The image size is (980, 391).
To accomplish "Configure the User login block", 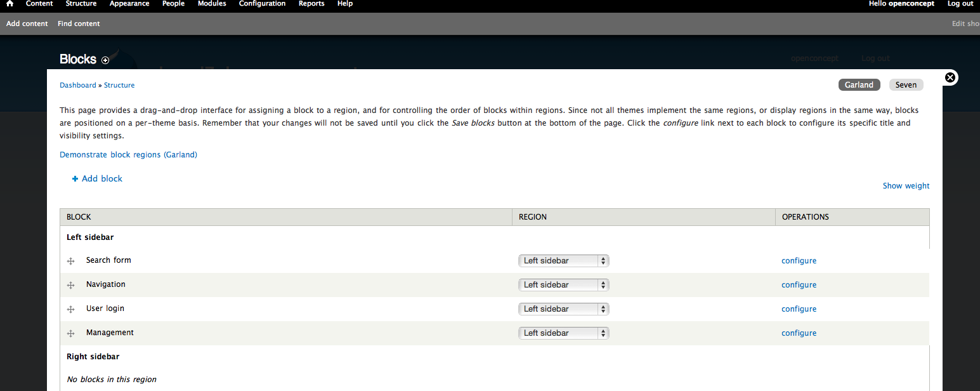I will point(799,308).
